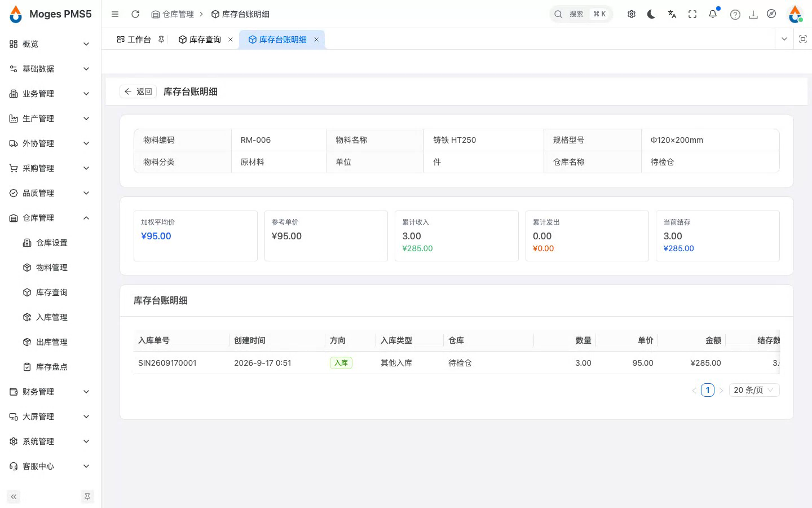Open the language translation icon
Screen dimensions: 812x508
[x=672, y=14]
